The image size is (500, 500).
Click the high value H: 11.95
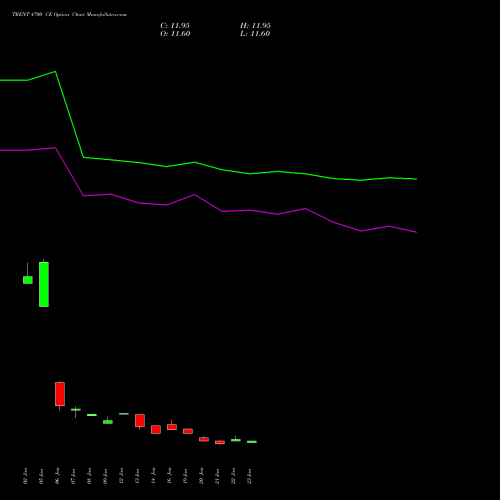point(255,26)
